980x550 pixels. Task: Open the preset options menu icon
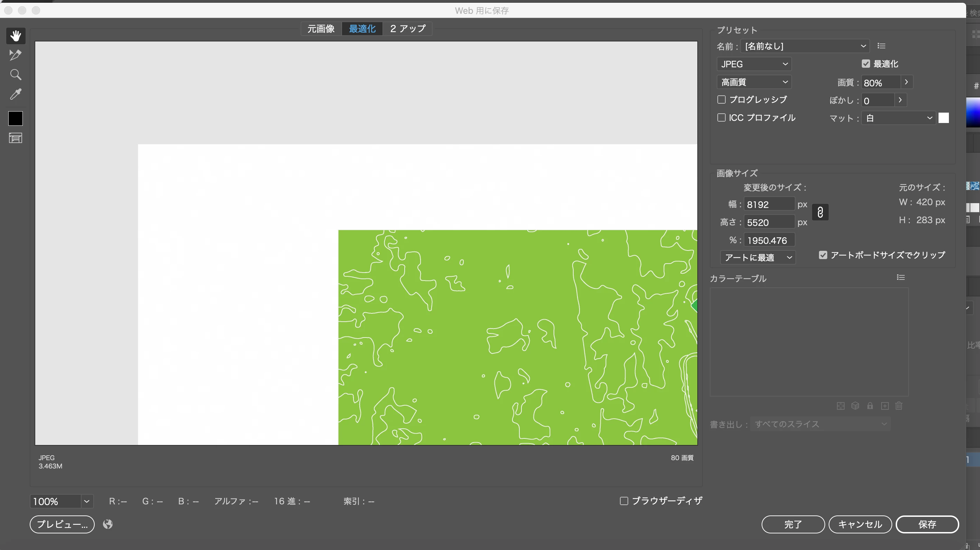[882, 46]
